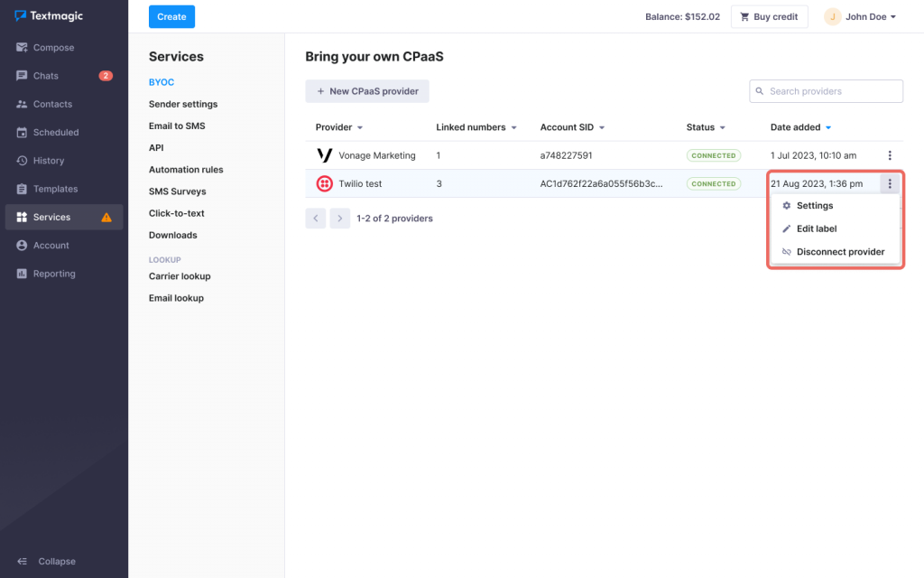Open Chats via its speech bubble icon
The width and height of the screenshot is (924, 578).
(x=22, y=76)
